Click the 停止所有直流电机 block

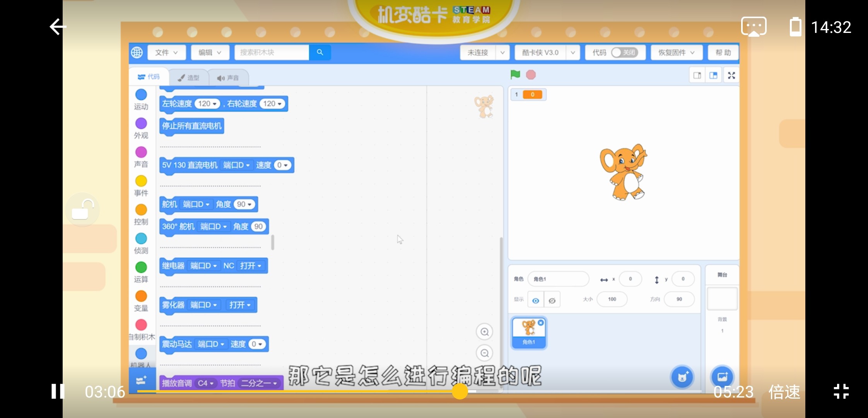click(x=192, y=126)
